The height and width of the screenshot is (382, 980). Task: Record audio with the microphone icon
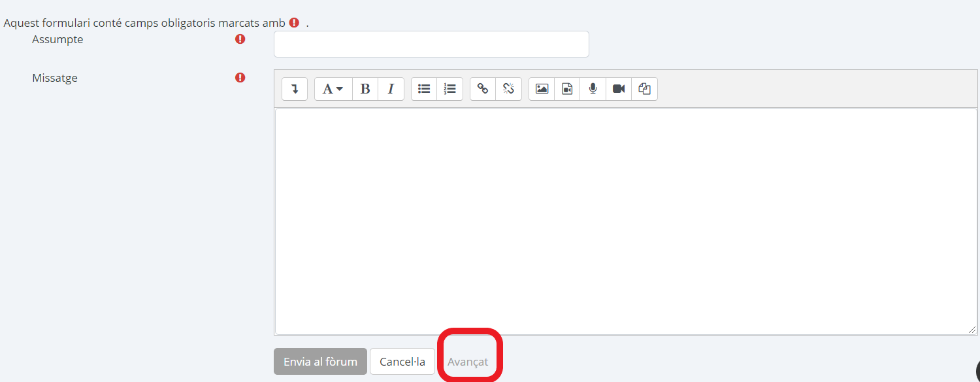coord(593,89)
